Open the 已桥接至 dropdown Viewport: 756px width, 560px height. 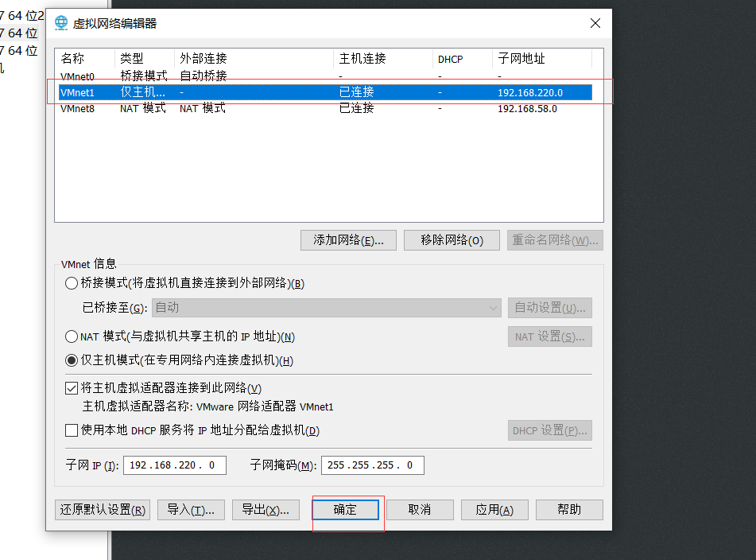tap(327, 308)
